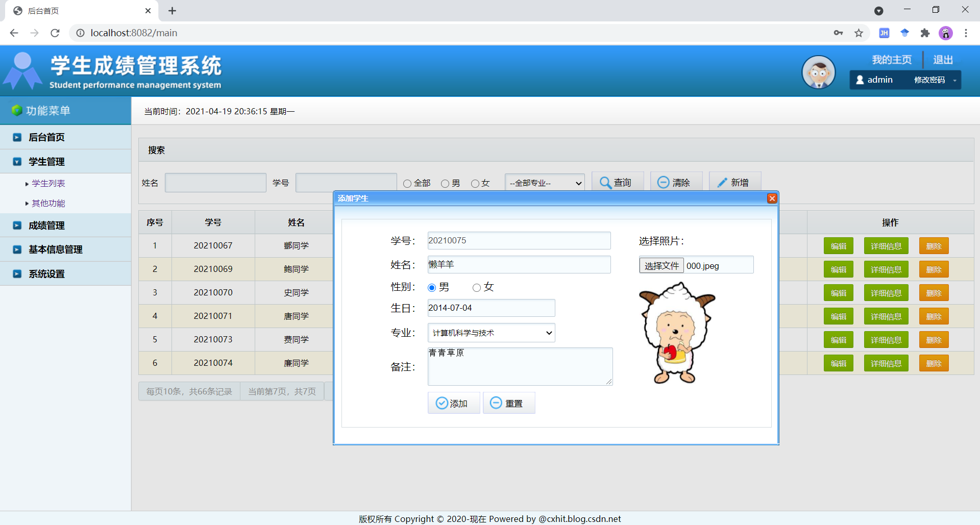Open the saved passwords key icon
Image resolution: width=980 pixels, height=525 pixels.
[x=838, y=33]
